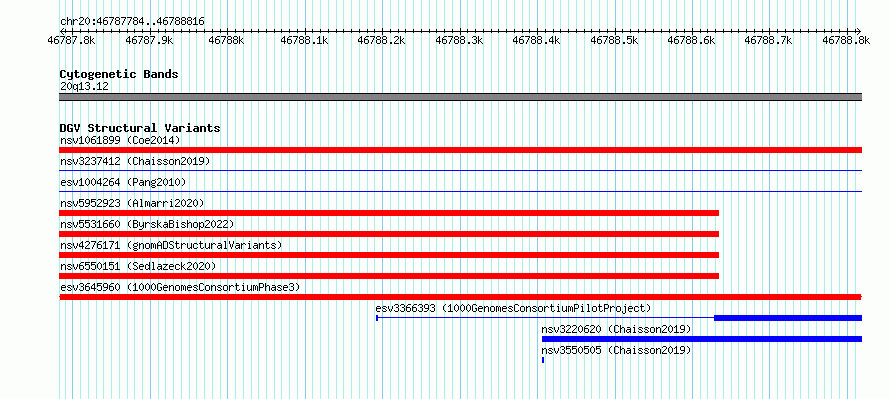Click the esv3366393 left-end start tick
The image size is (890, 399).
coord(377,318)
